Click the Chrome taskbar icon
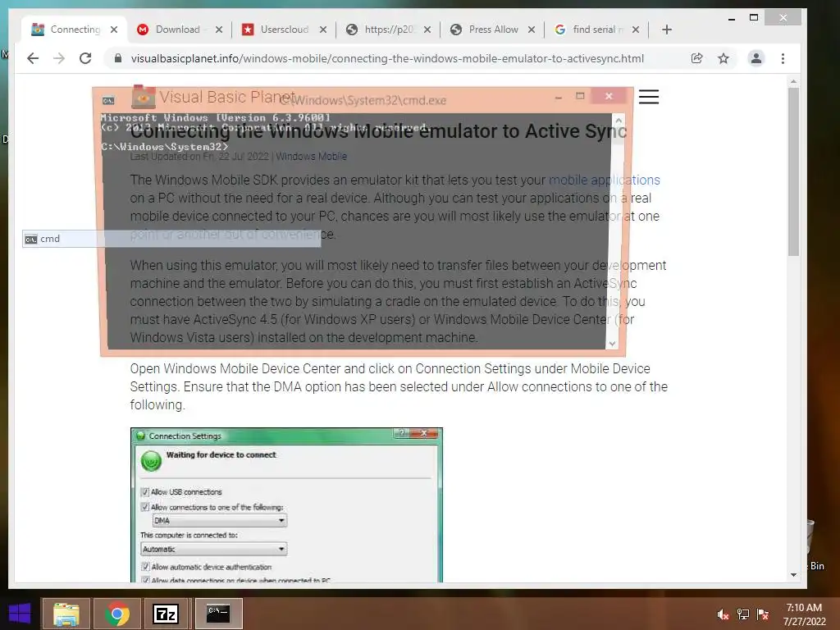This screenshot has height=630, width=840. click(x=117, y=614)
